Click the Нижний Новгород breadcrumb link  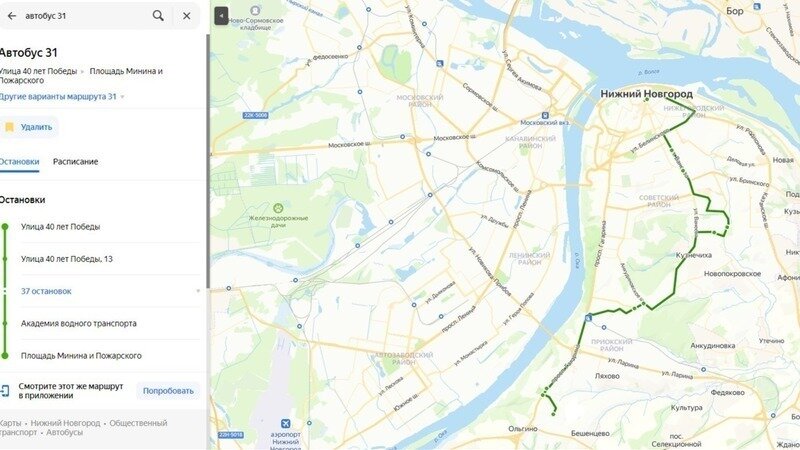[65, 423]
